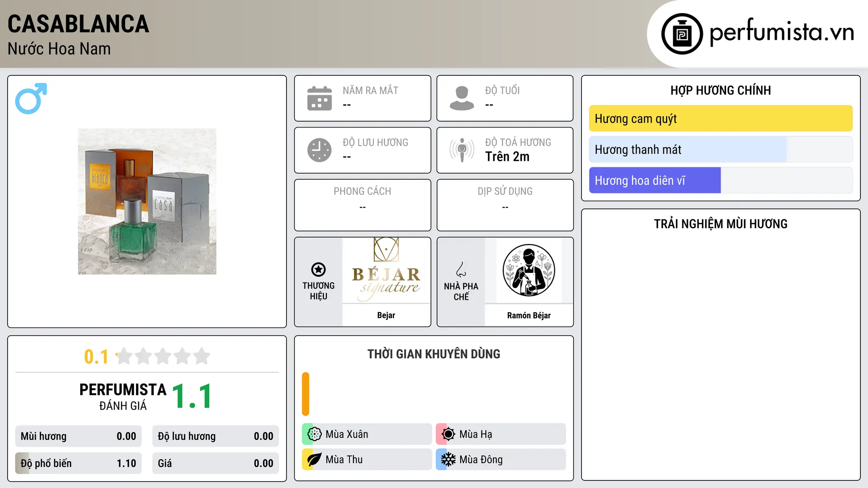Click the NĂM RA MẮT label
The height and width of the screenshot is (488, 868).
[x=370, y=90]
